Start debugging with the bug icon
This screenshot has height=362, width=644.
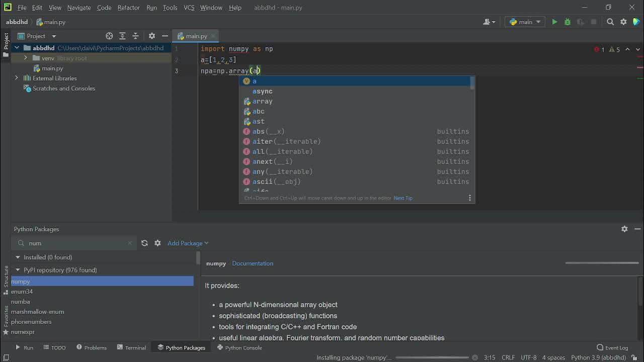coord(568,22)
